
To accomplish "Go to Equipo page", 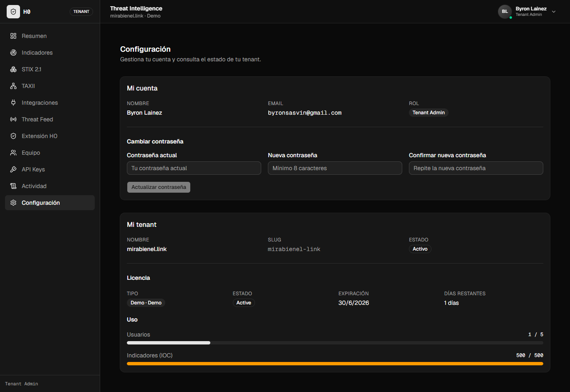I will (x=50, y=153).
